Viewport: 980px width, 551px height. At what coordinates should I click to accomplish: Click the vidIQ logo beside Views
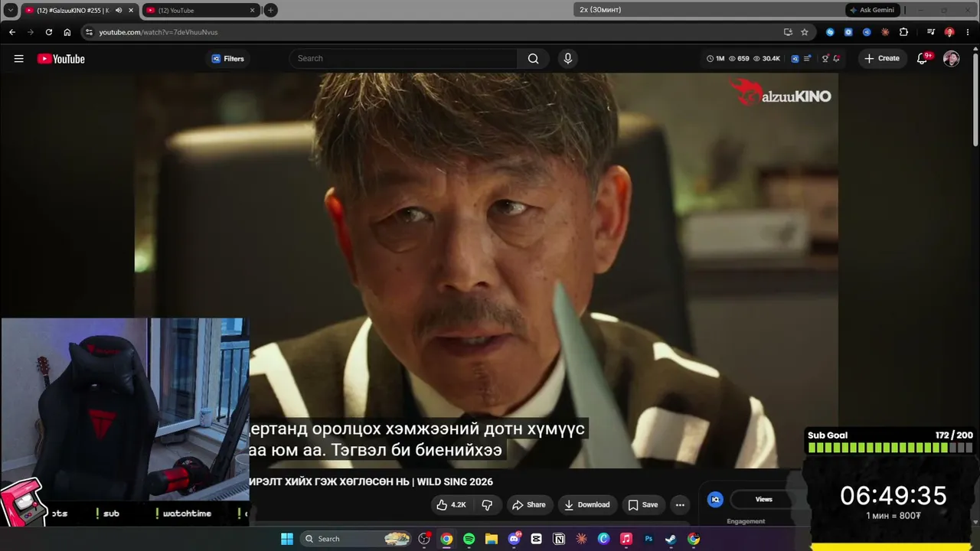pos(715,500)
